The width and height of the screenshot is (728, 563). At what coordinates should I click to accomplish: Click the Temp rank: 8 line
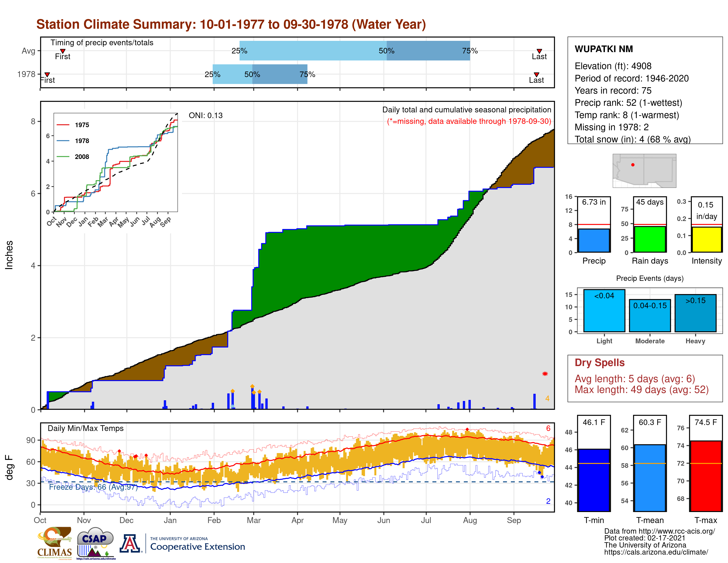[x=627, y=115]
